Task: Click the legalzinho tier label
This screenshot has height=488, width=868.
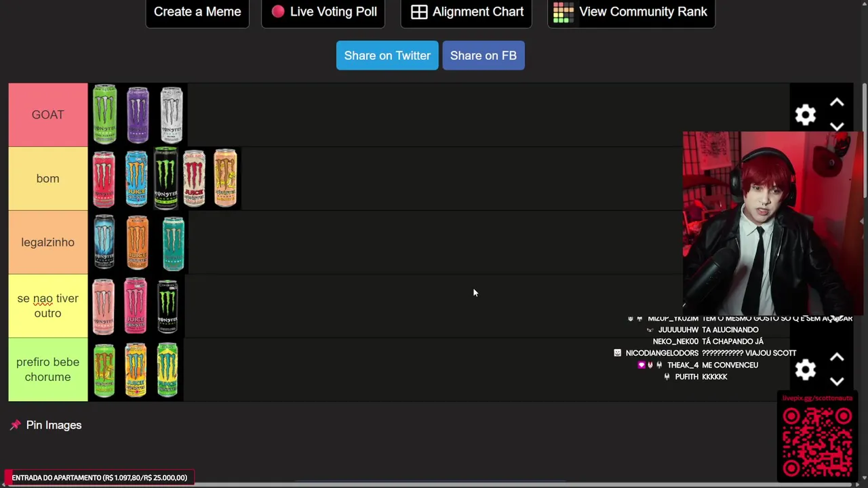Action: tap(48, 242)
